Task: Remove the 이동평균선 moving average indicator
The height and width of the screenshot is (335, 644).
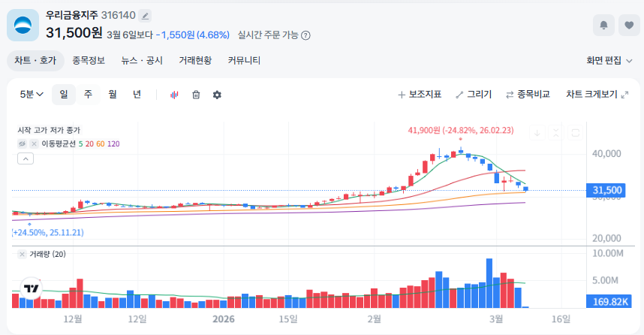Action: 34,144
